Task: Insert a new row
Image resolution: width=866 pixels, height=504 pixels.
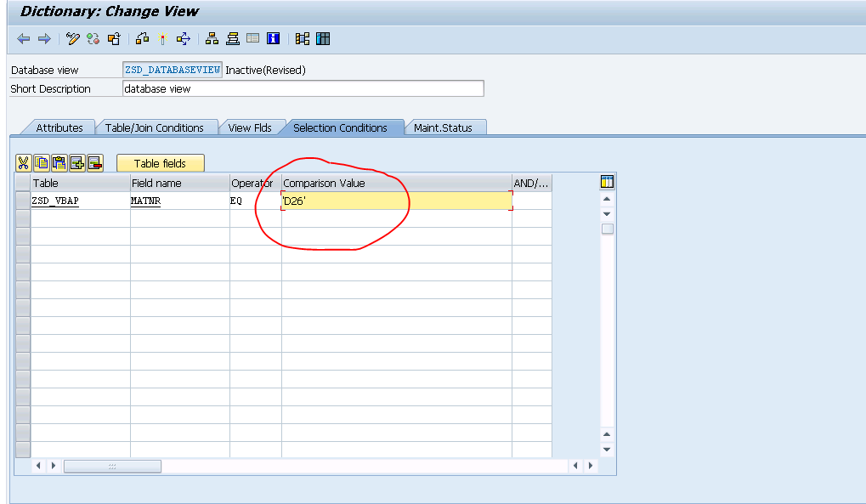Action: click(x=76, y=163)
